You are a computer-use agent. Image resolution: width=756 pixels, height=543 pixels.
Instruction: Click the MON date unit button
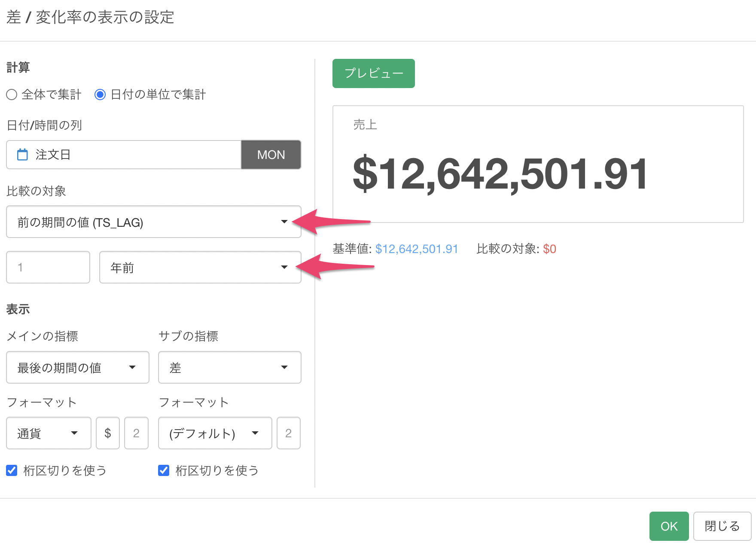[x=271, y=155]
